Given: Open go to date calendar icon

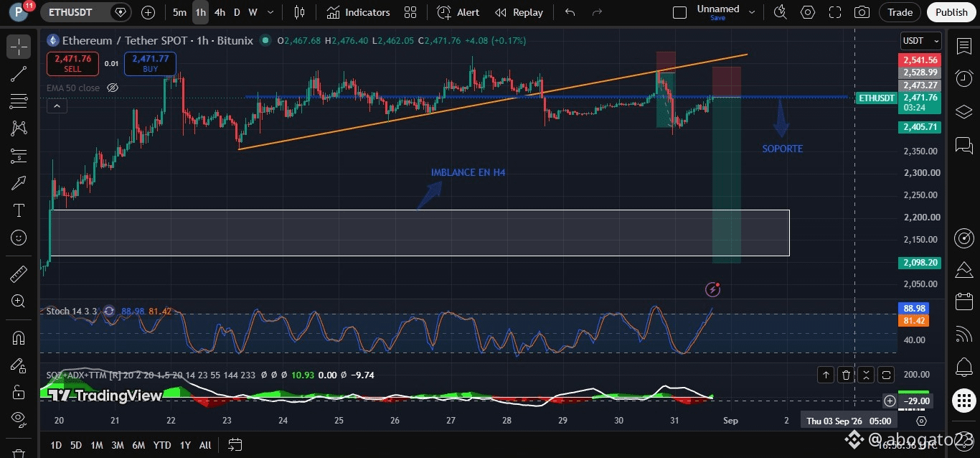Looking at the screenshot, I should (x=235, y=445).
